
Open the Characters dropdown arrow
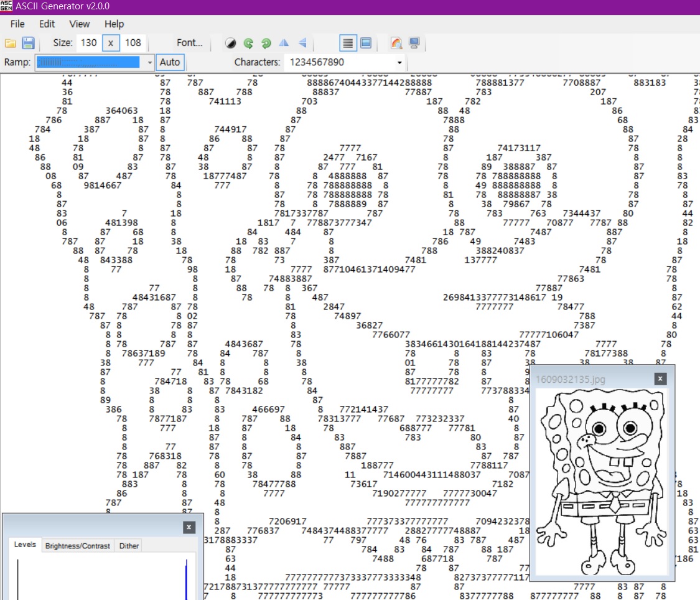coord(399,62)
